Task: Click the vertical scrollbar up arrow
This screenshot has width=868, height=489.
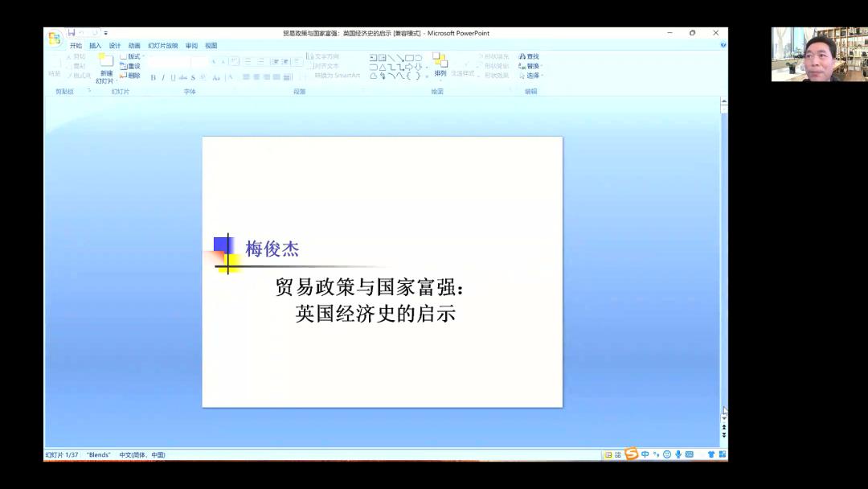Action: (723, 101)
